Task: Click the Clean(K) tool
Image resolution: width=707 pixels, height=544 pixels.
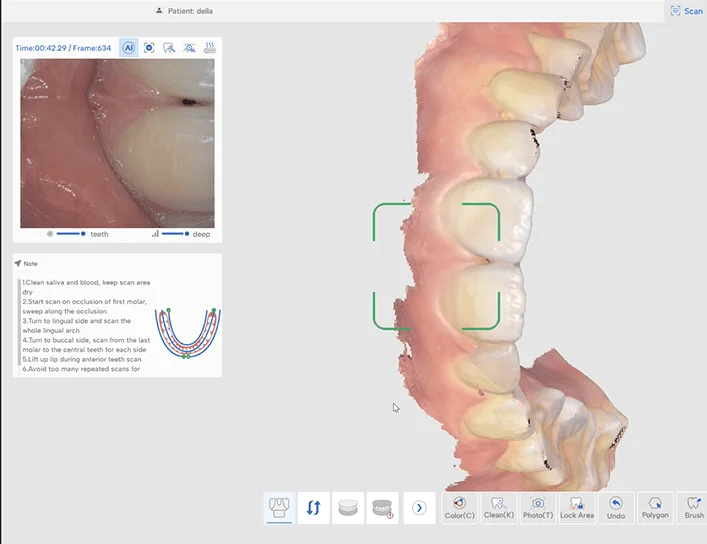Action: (x=498, y=508)
